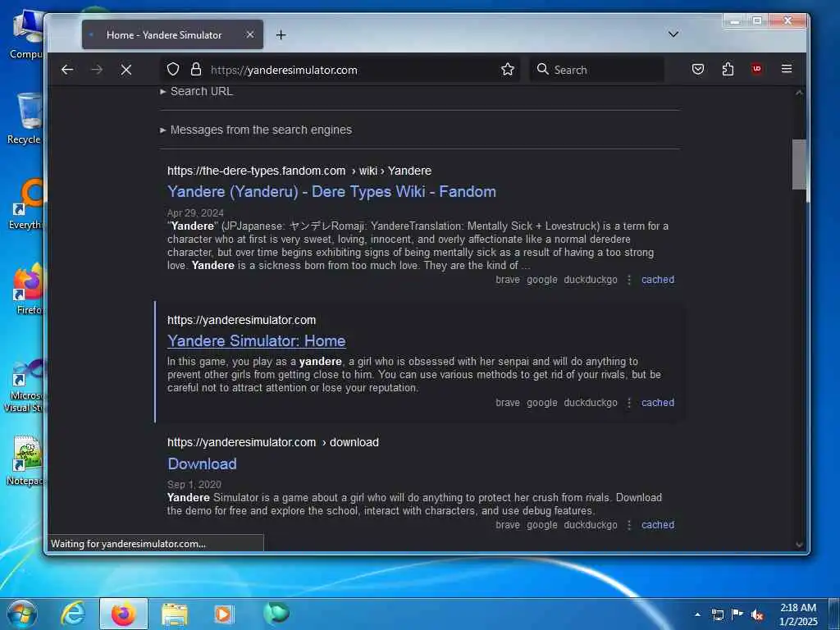Select the Recycle Bin desktop icon
This screenshot has height=630, width=840.
coord(25,119)
